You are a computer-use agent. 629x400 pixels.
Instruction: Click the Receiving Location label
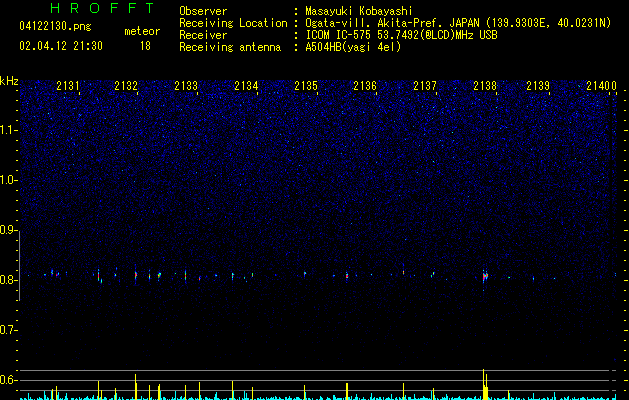tap(233, 23)
